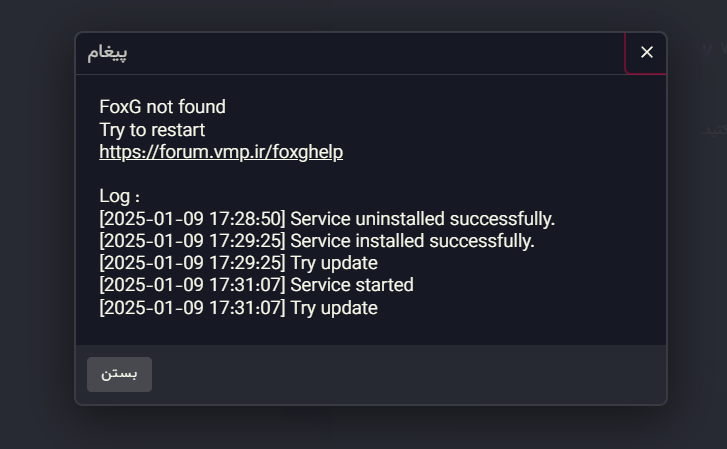Select the timestamp of the final log entry
This screenshot has height=449, width=727.
coord(192,308)
